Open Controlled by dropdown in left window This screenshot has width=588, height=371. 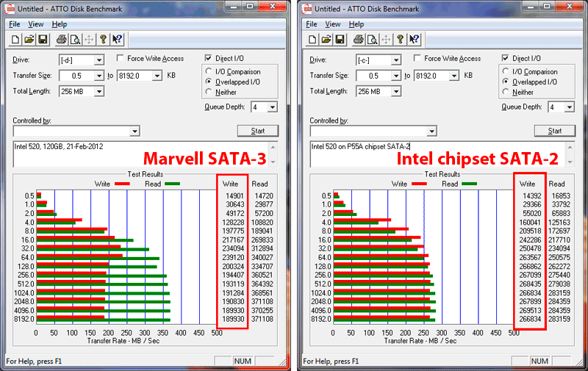(135, 132)
